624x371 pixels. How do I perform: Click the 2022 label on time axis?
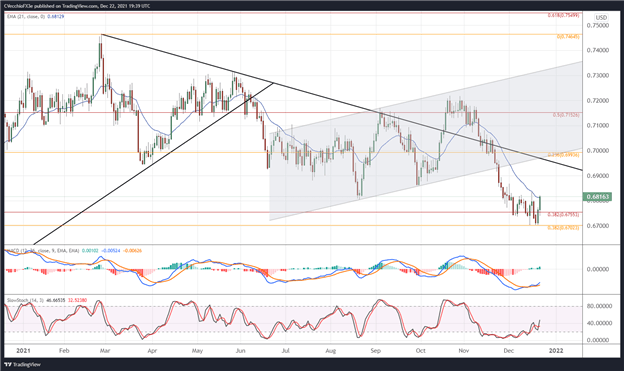pos(556,350)
